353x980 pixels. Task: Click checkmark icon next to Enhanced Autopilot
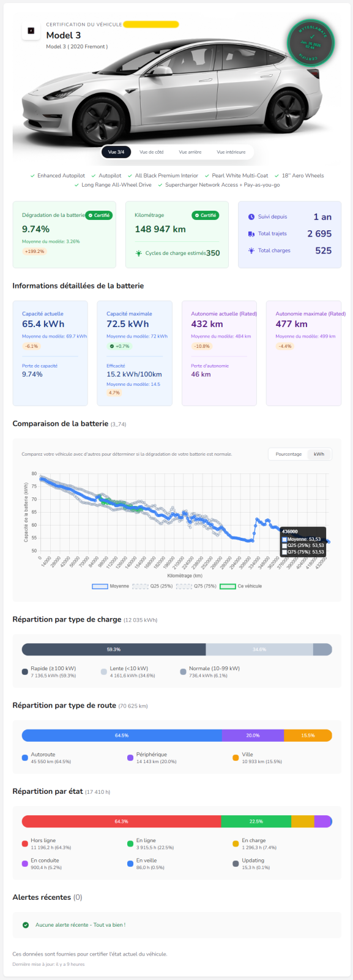(32, 176)
